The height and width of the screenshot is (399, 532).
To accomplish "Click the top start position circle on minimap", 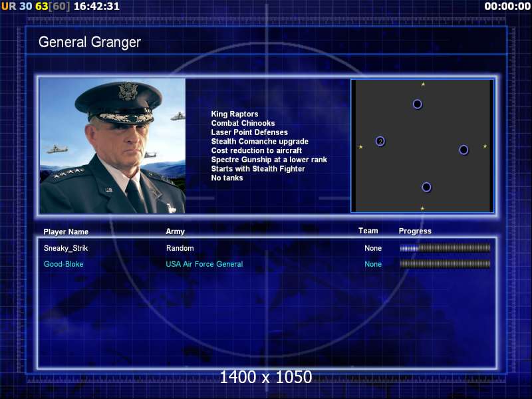I will click(418, 104).
